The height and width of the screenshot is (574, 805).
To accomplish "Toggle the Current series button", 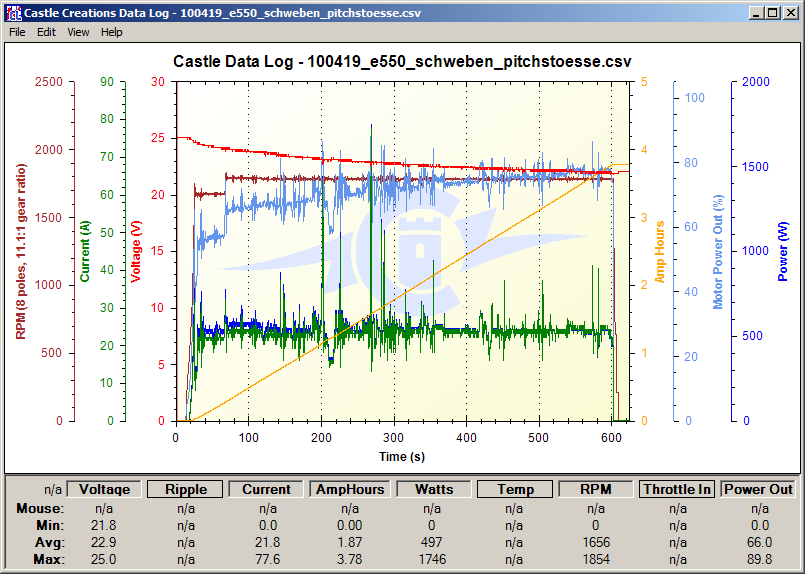I will pos(266,489).
